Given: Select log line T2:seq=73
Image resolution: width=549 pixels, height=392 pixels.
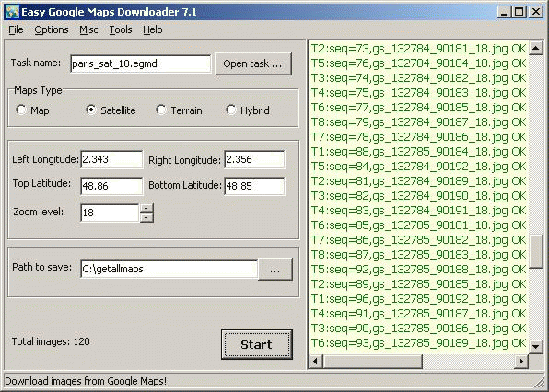Looking at the screenshot, I should pos(418,48).
